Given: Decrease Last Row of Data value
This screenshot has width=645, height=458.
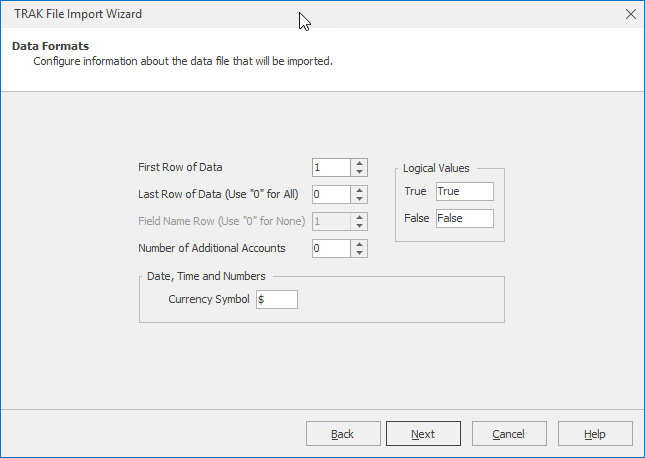Looking at the screenshot, I should point(360,199).
